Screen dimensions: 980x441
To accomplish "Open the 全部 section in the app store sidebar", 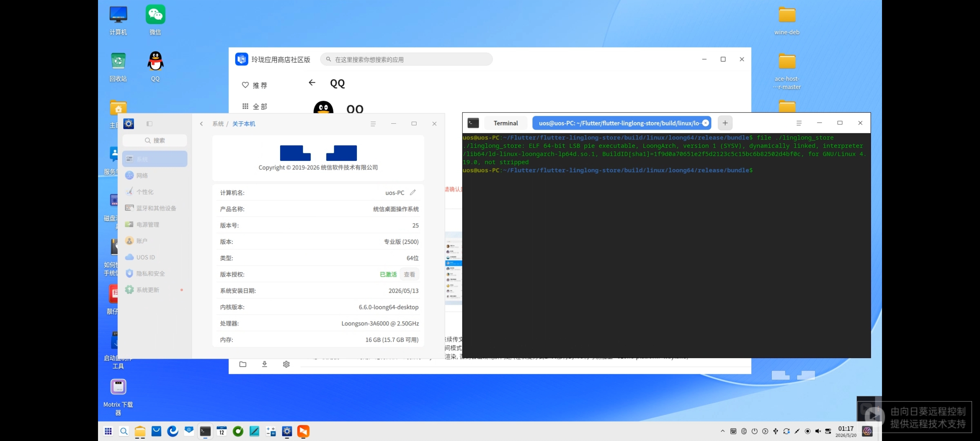I will [255, 106].
